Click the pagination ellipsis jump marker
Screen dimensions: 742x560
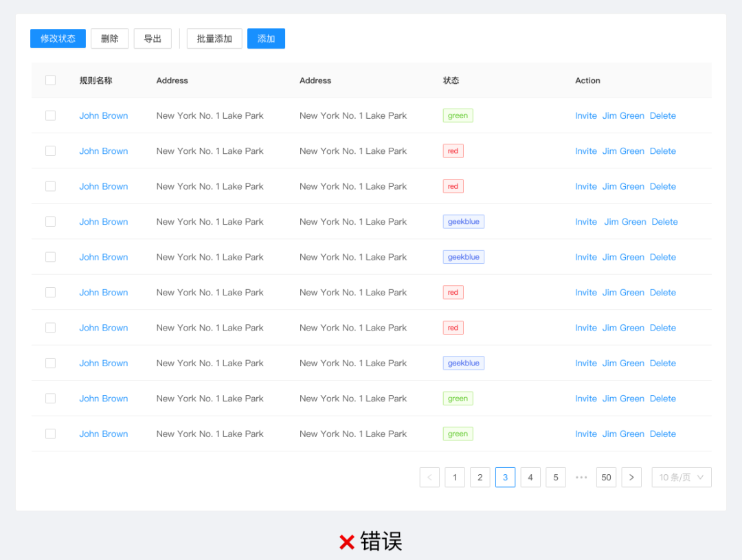581,478
